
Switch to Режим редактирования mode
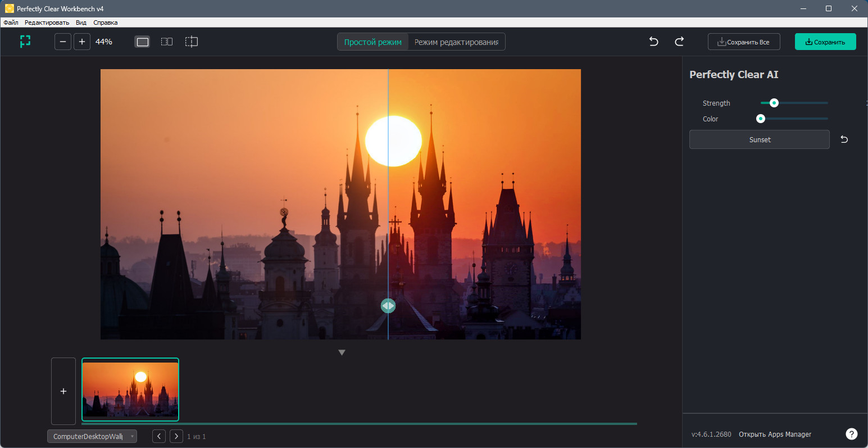457,42
